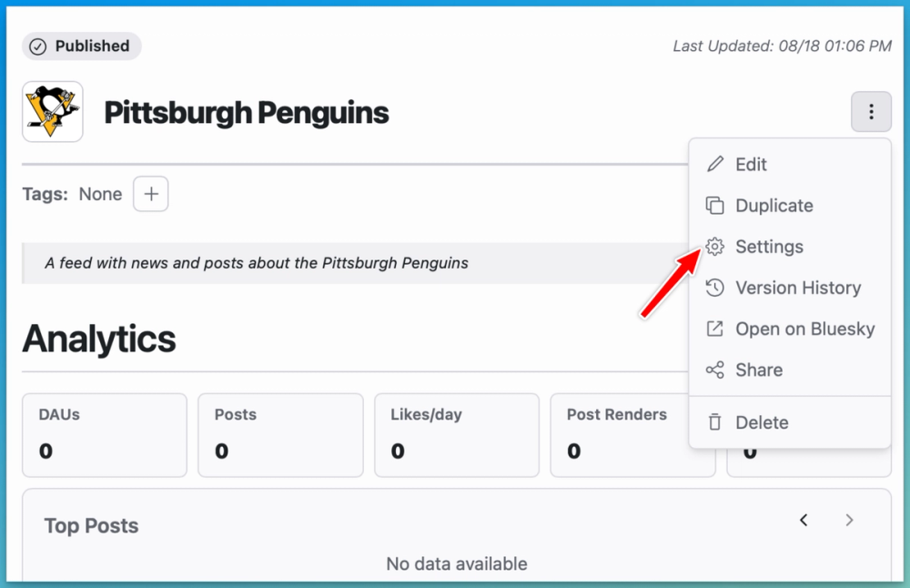This screenshot has height=588, width=910.
Task: Click the Pittsburgh Penguins logo thumbnail
Action: click(52, 111)
